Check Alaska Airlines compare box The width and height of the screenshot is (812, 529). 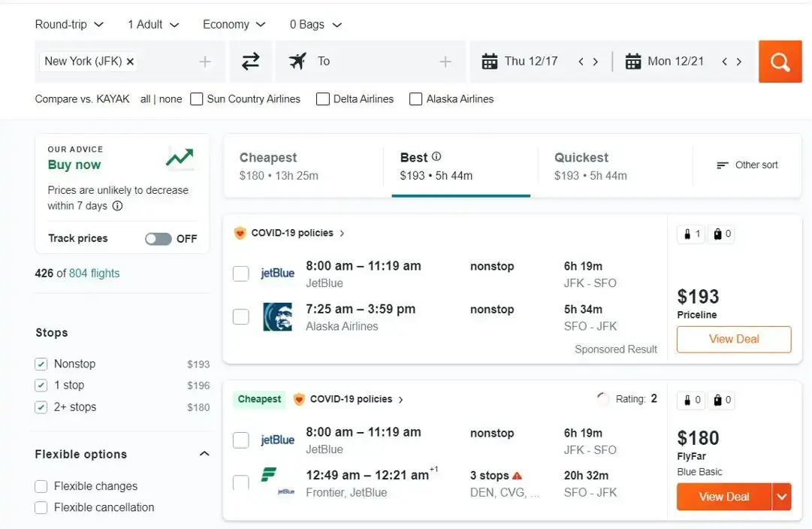(415, 99)
